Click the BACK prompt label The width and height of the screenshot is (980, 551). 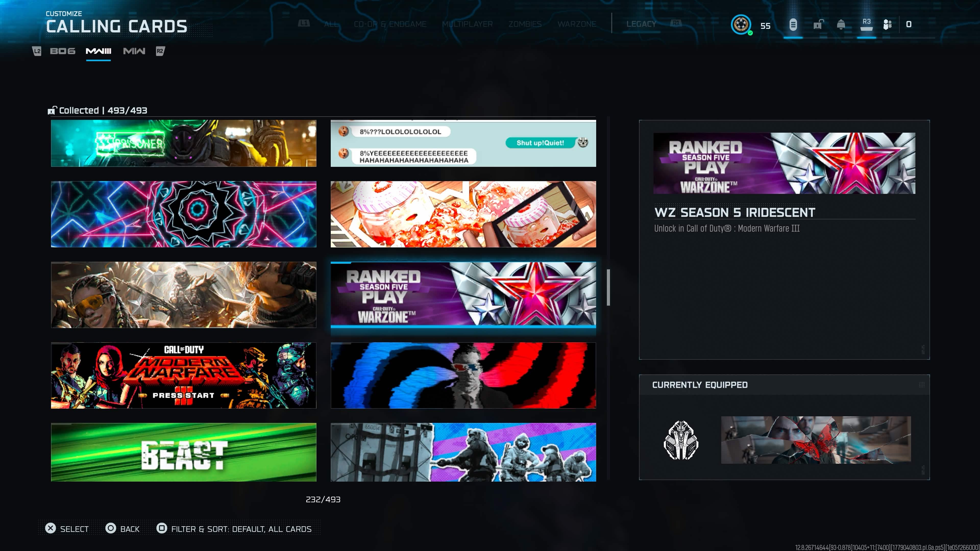click(x=130, y=529)
